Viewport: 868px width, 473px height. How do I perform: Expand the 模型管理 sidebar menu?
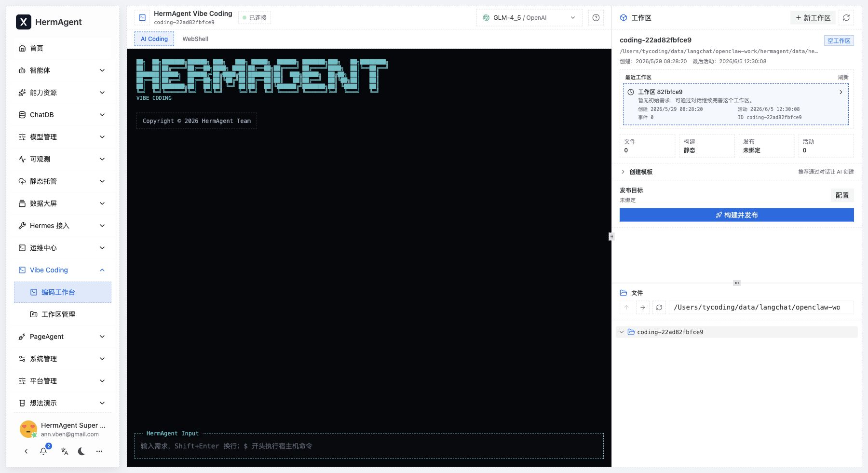point(63,137)
